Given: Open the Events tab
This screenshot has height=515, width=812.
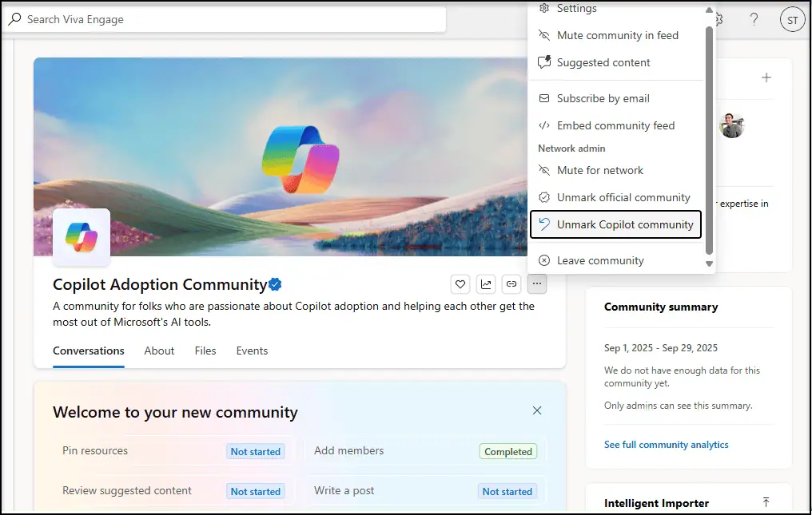Looking at the screenshot, I should point(252,351).
